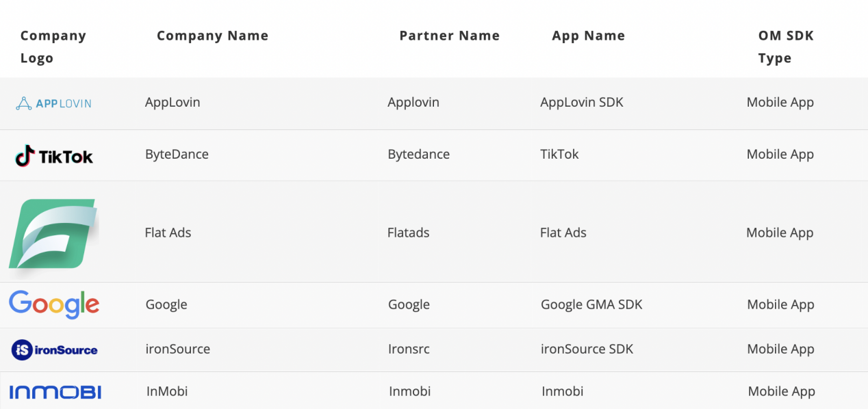The image size is (868, 409).
Task: Click the Google GMA SDK cell
Action: tap(591, 304)
